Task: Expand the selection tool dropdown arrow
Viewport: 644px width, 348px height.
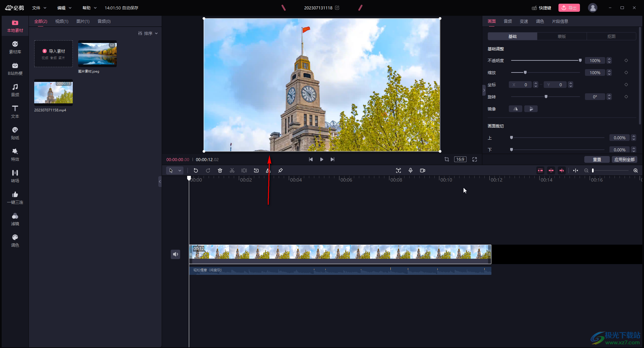Action: (180, 170)
